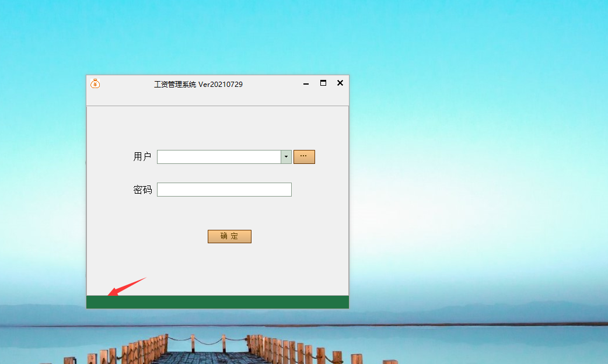Click the ellipsis browse button beside 用户
608x364 pixels.
[x=304, y=157]
